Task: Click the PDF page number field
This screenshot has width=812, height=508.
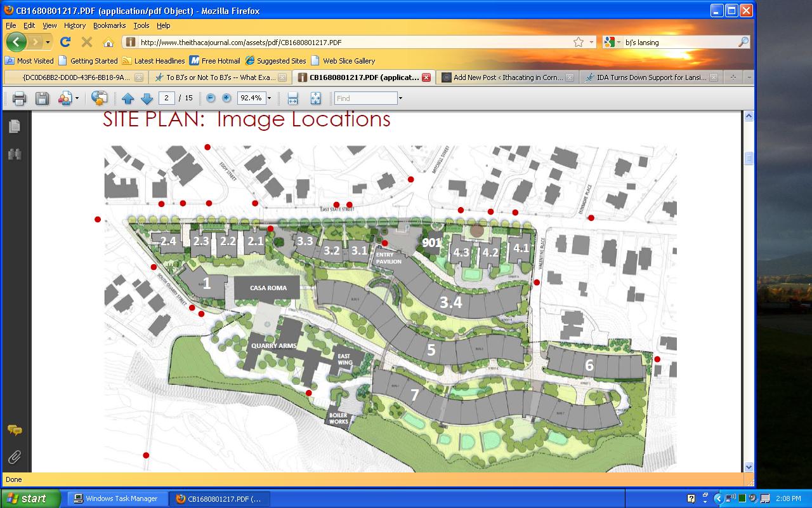Action: [x=166, y=98]
